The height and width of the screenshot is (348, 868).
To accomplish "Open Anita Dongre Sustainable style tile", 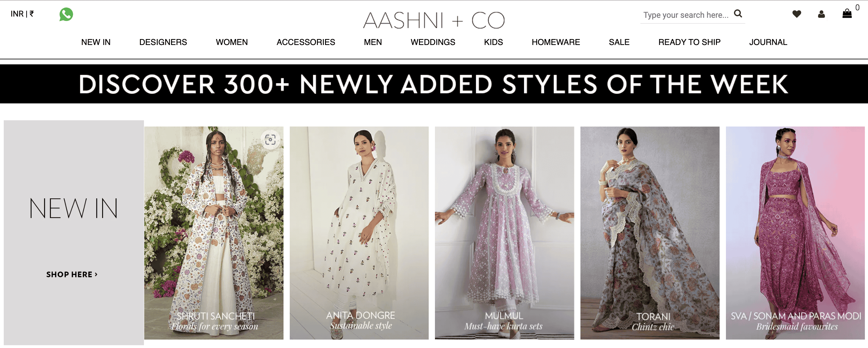I will coord(359,233).
